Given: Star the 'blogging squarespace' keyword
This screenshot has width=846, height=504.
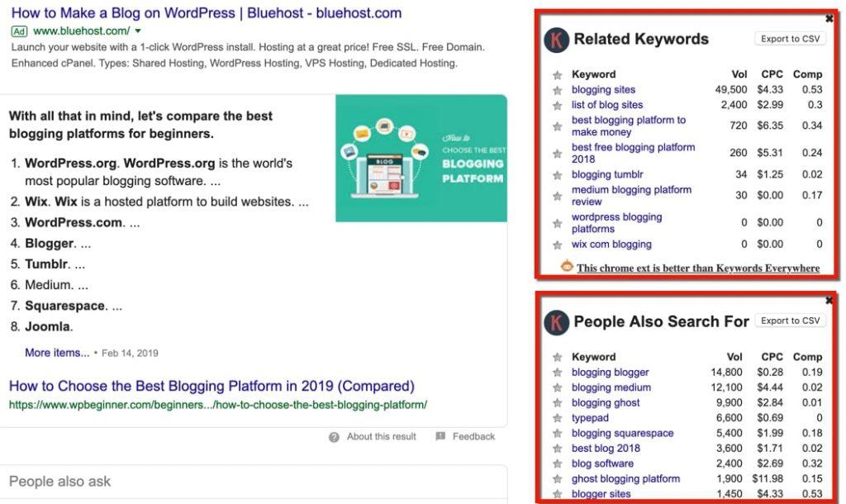Looking at the screenshot, I should (558, 433).
